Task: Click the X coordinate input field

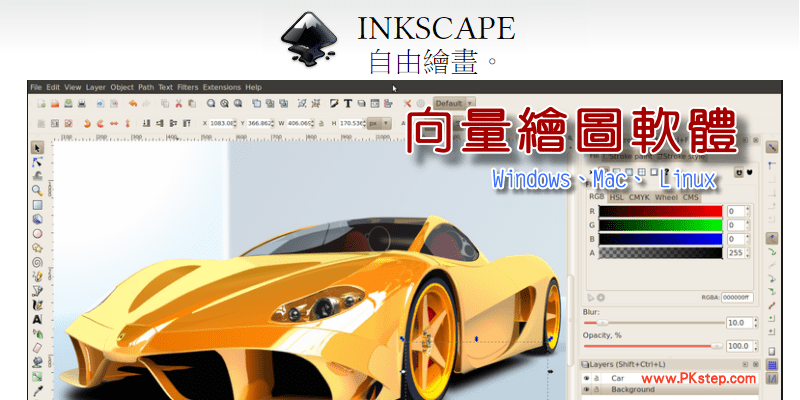Action: (223, 123)
